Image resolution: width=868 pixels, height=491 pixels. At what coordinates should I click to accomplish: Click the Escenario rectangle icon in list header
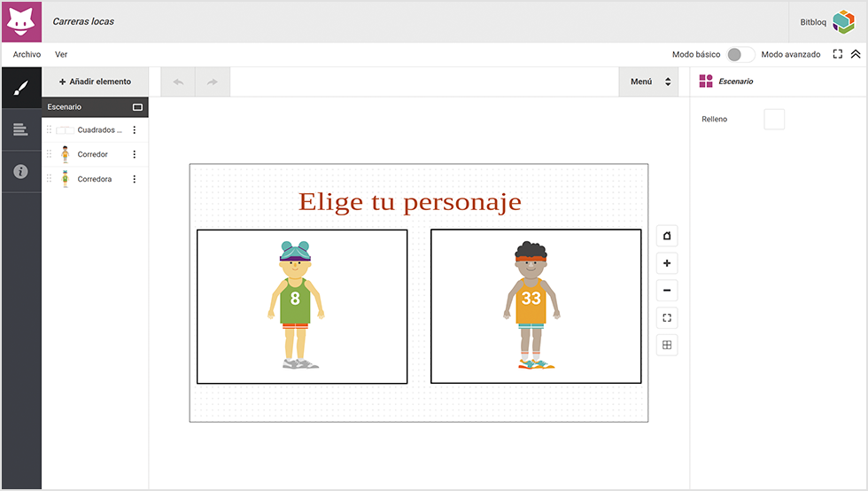137,107
